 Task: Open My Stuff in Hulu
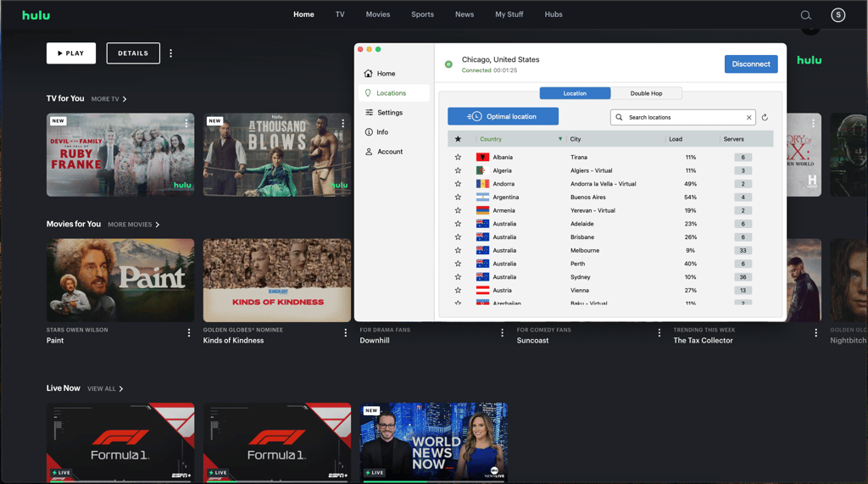point(509,14)
